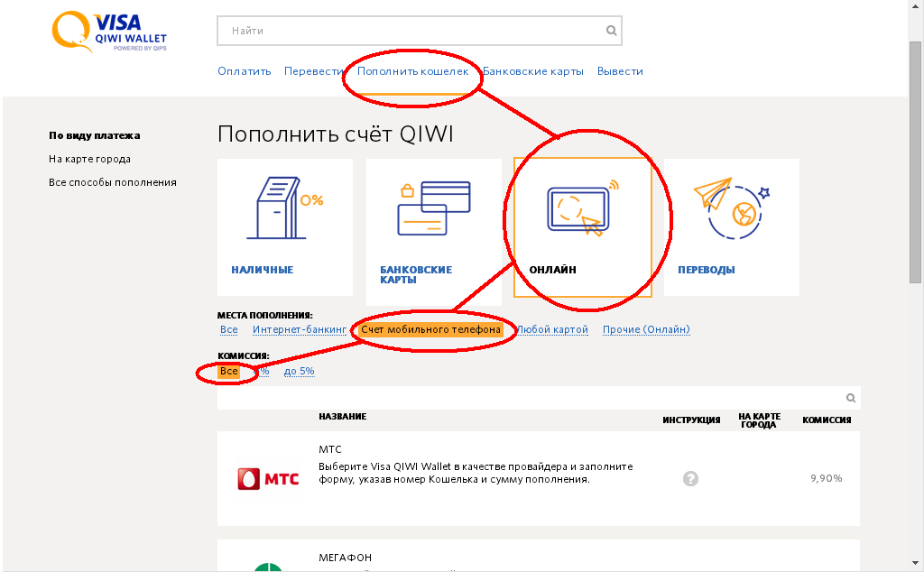Image resolution: width=924 pixels, height=572 pixels.
Task: Click the Переводы paper plane icon
Action: click(732, 208)
